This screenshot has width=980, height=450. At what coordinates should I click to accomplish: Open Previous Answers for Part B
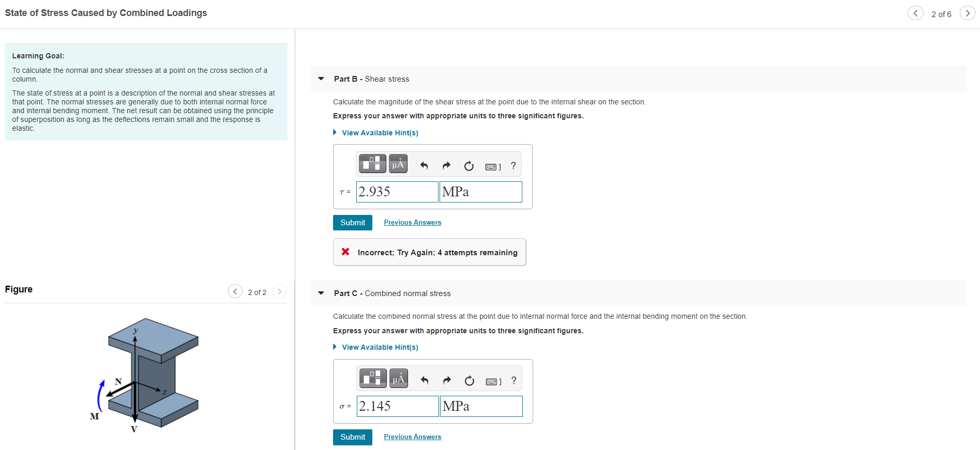coord(413,223)
